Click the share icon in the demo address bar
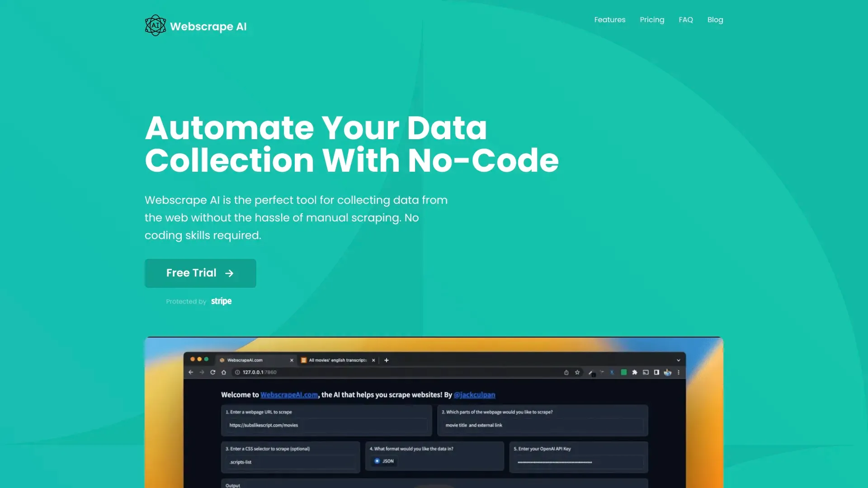868x488 pixels. pyautogui.click(x=566, y=372)
